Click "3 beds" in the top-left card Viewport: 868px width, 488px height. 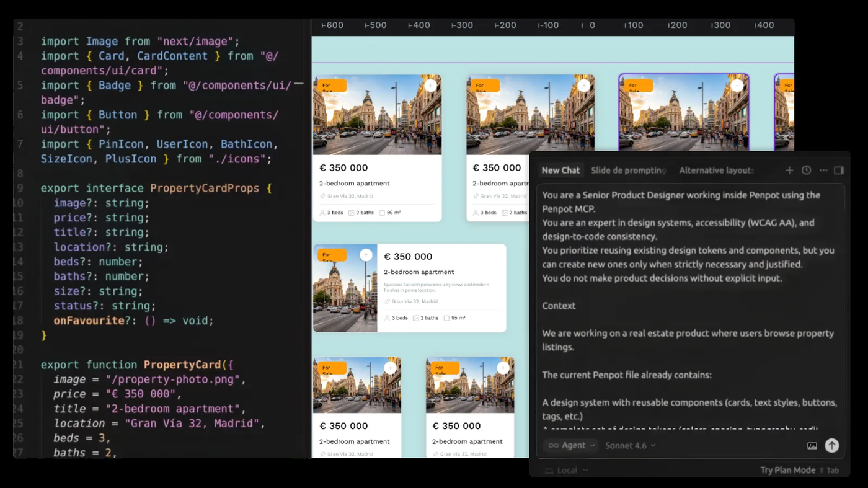coord(335,213)
